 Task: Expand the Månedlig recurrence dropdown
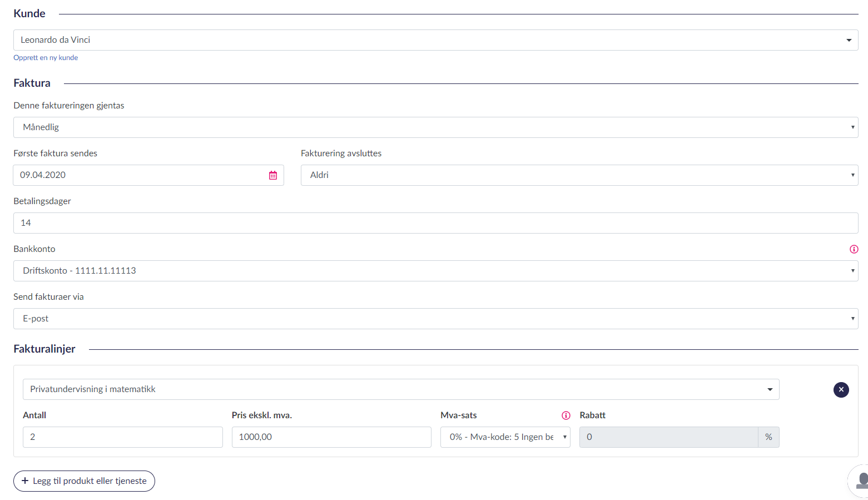[x=435, y=127]
